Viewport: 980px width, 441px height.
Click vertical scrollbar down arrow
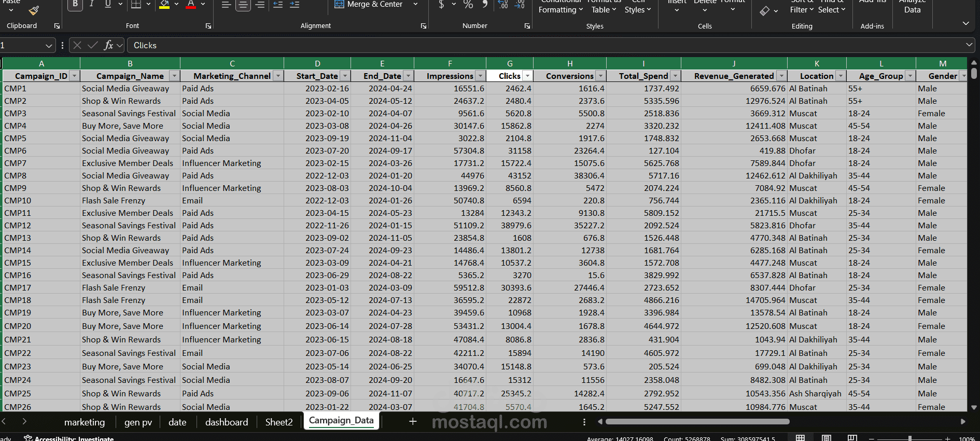974,408
